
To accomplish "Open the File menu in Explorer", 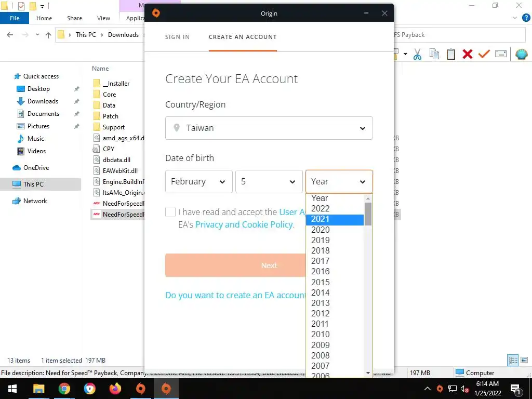I will tap(15, 18).
